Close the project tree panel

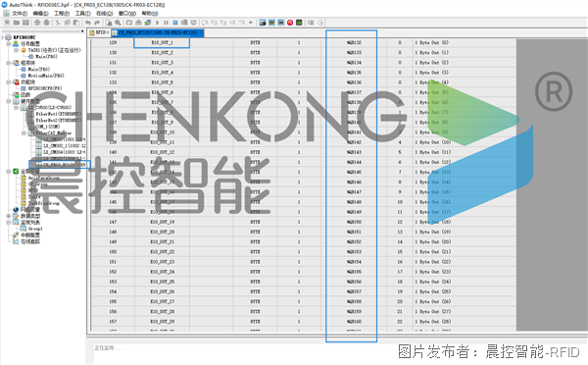(82, 31)
